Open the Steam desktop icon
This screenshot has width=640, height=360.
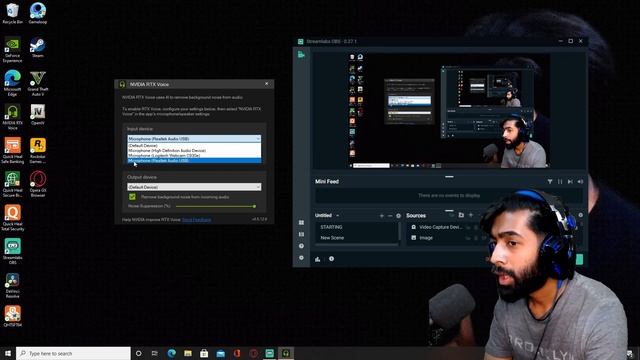click(x=38, y=47)
